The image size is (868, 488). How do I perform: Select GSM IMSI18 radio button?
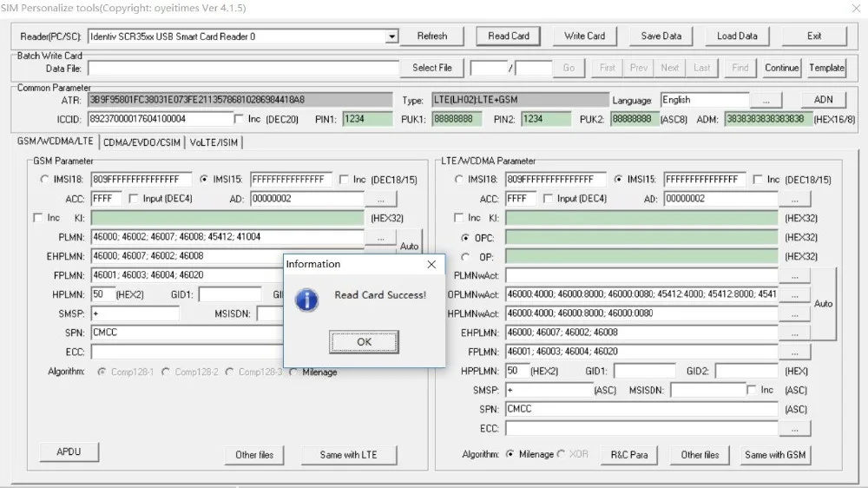pos(44,180)
